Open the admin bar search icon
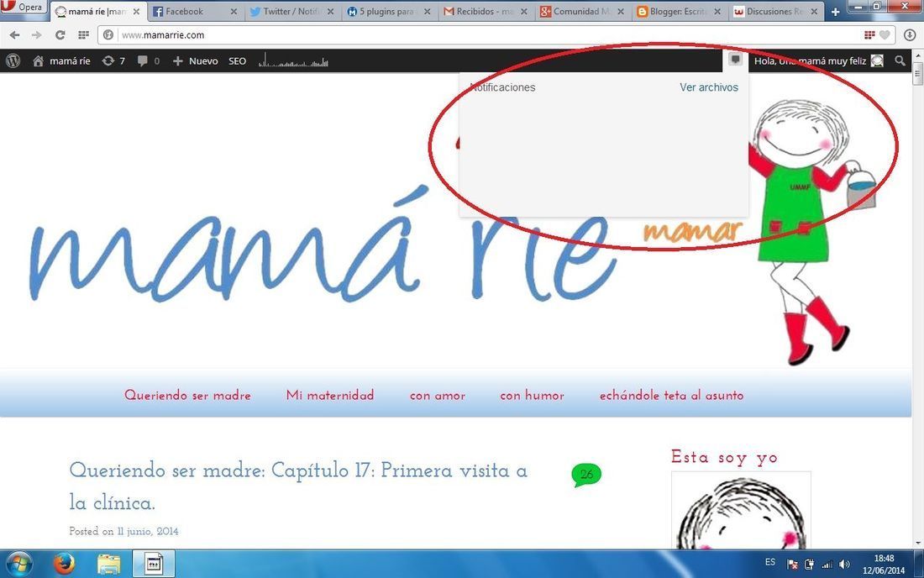The height and width of the screenshot is (578, 924). (900, 60)
